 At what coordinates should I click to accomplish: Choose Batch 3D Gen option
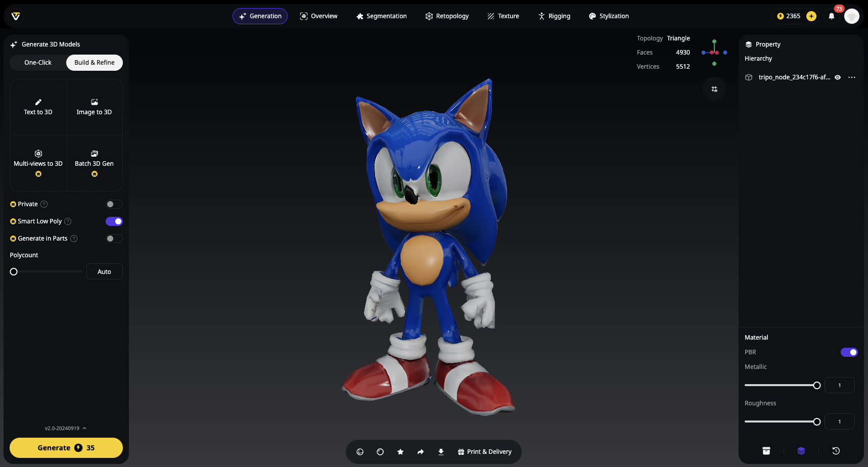pos(94,163)
